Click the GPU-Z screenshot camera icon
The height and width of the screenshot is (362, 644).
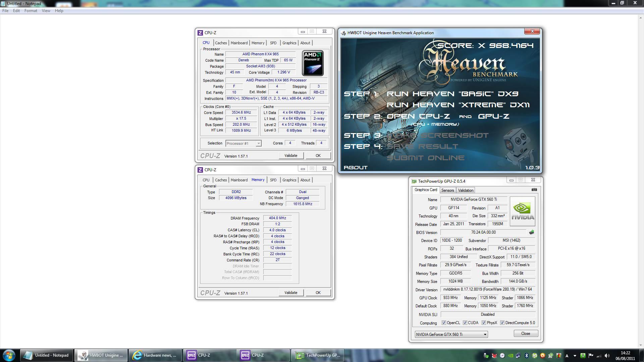click(534, 190)
